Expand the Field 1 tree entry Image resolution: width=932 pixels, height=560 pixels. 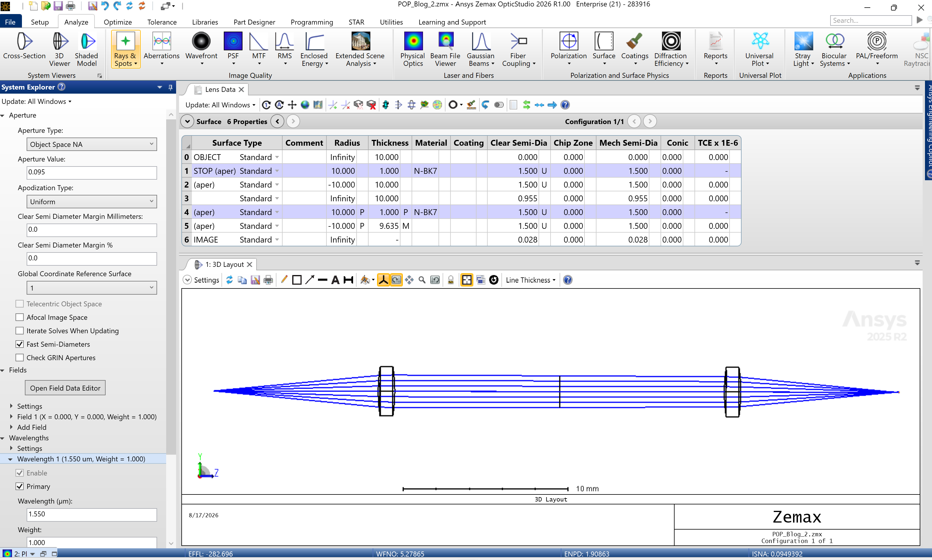pos(11,417)
